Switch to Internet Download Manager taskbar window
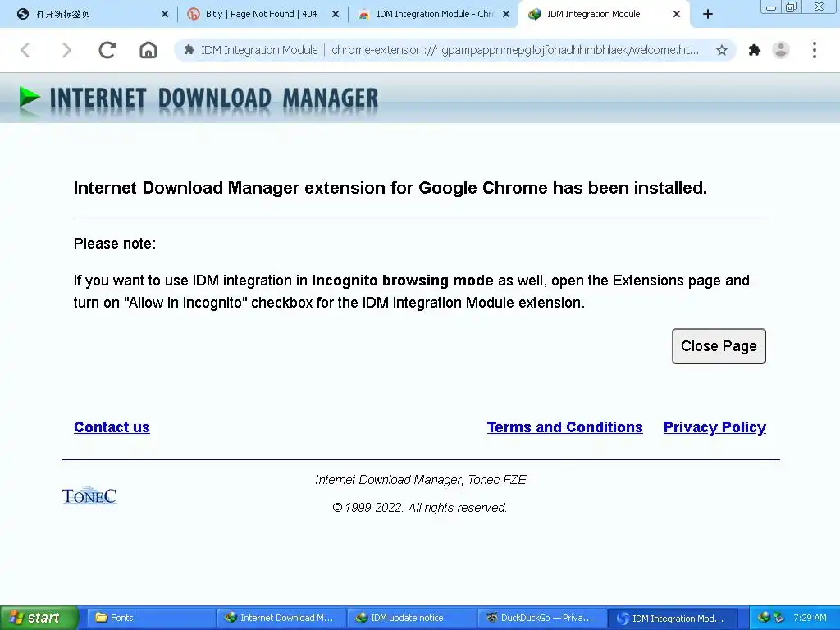 pyautogui.click(x=281, y=618)
